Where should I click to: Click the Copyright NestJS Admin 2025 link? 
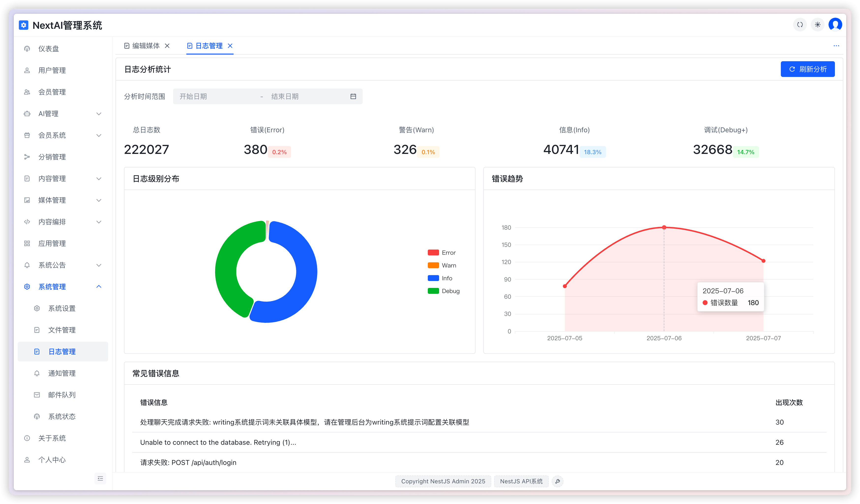[x=443, y=481]
